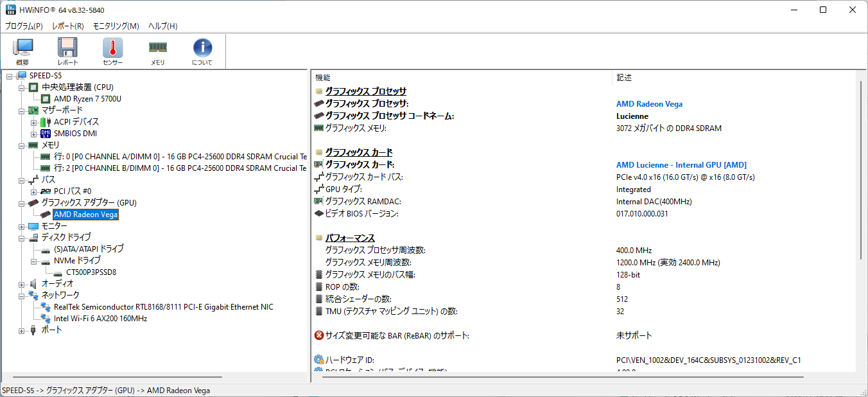Screen dimensions: 868x397
Task: Click the AMD Radeon Vega blue link text
Action: coord(649,104)
